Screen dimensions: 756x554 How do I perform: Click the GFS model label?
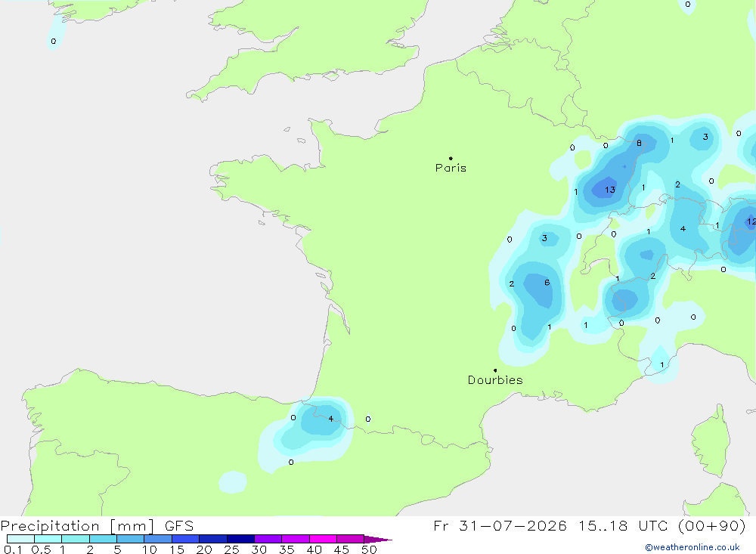tap(179, 526)
